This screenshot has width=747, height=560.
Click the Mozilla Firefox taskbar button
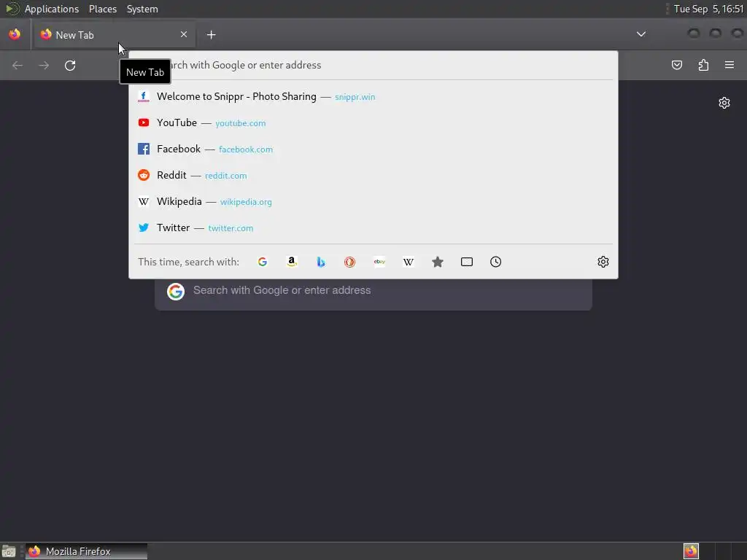(86, 551)
